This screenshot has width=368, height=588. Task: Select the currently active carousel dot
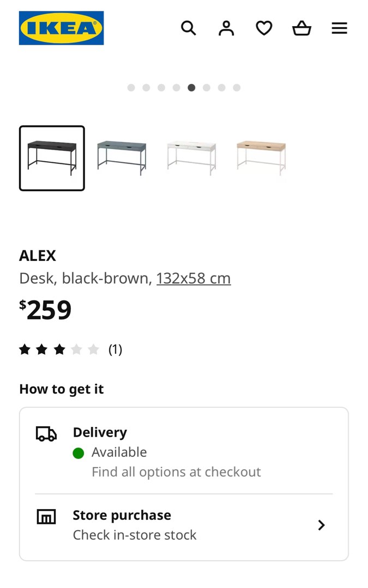click(x=191, y=87)
